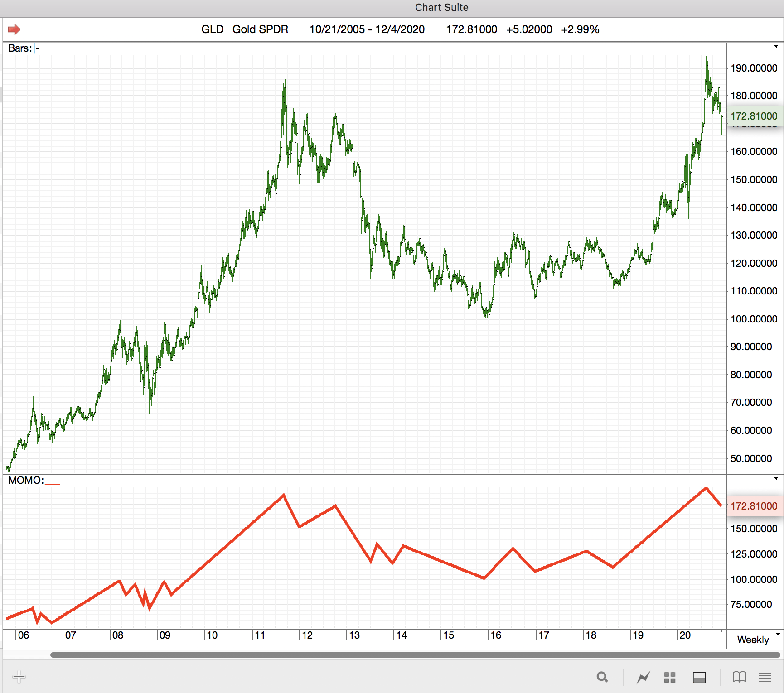Show the list view lines icon
The image size is (784, 693).
tap(765, 677)
